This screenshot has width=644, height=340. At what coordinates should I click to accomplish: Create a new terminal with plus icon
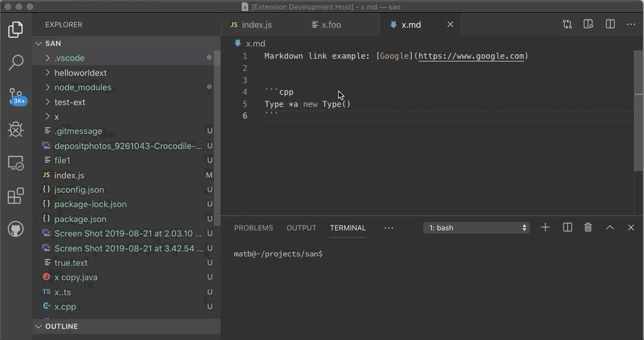pos(545,228)
